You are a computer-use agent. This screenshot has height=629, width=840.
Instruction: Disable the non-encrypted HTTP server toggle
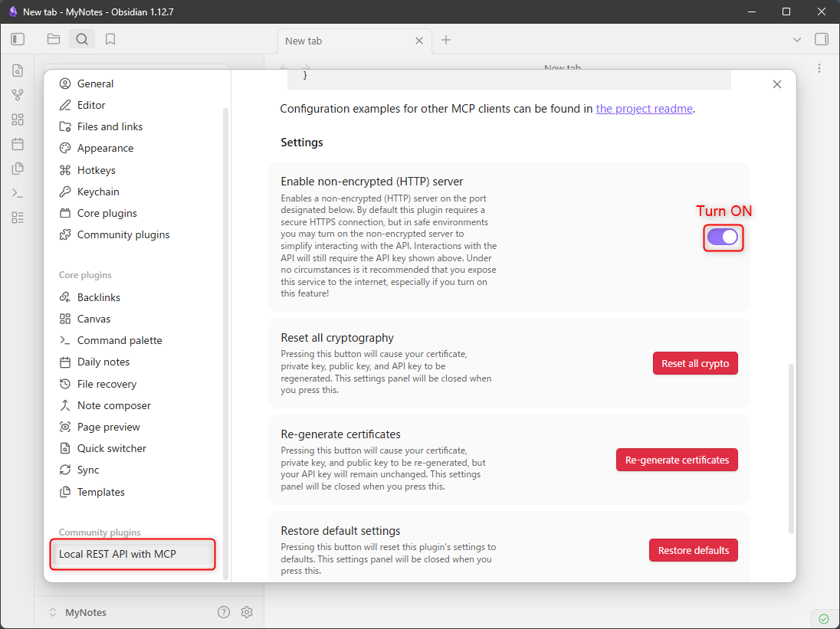coord(723,238)
